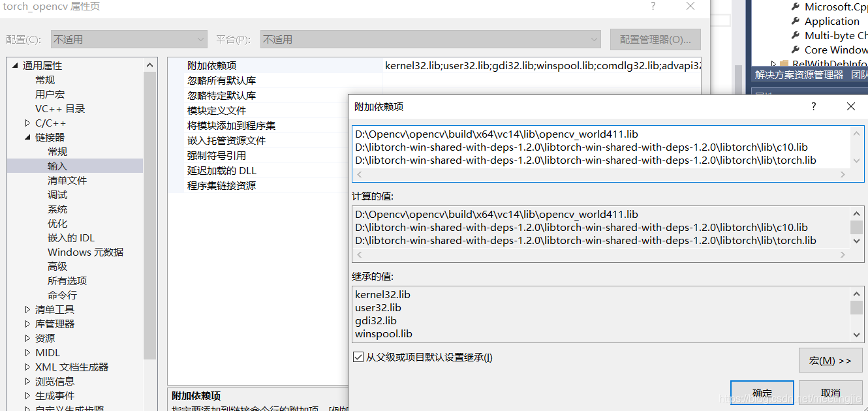Viewport: 868px width, 411px height.
Task: Click 计算的值 list up arrow
Action: [x=857, y=213]
